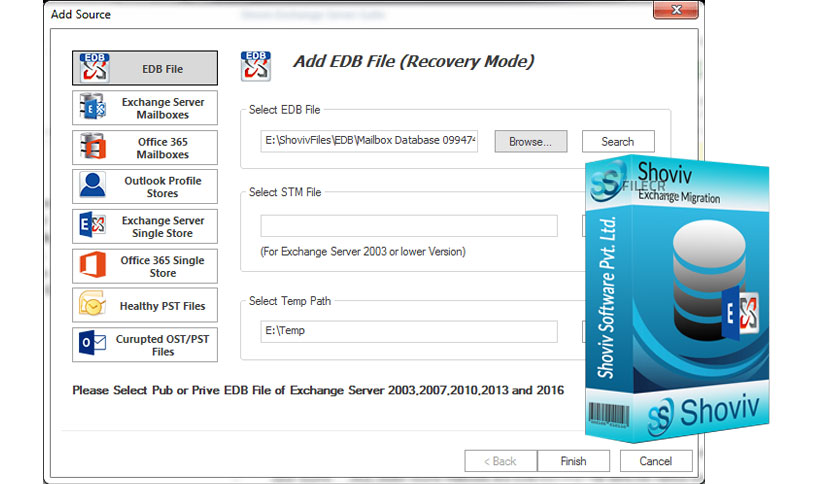Cancel the Add Source dialog
The image size is (836, 484).
[x=656, y=461]
